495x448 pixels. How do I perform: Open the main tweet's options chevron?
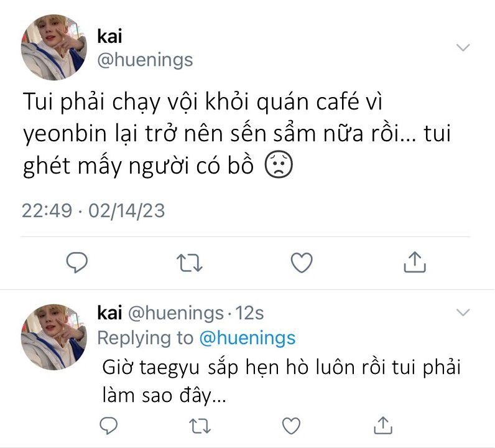point(463,47)
